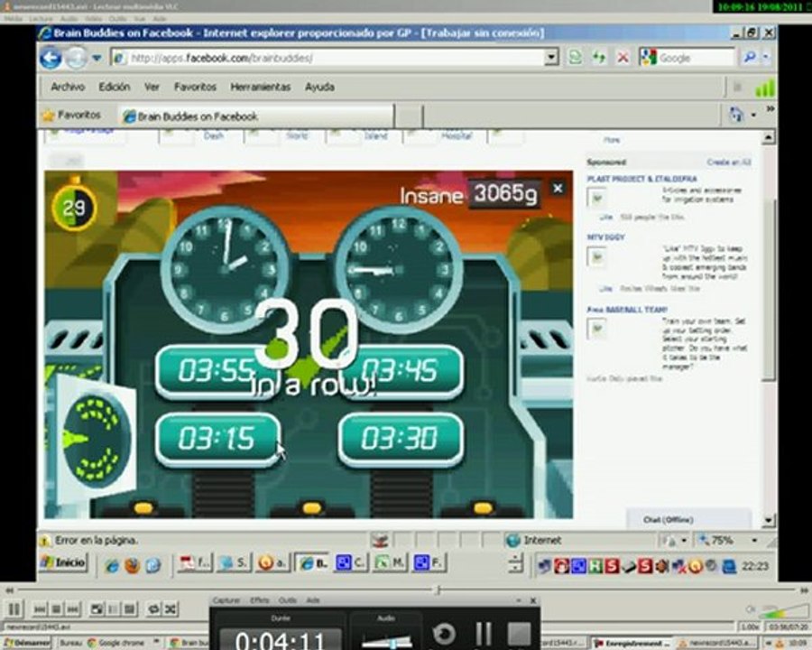Toggle IE compatibility view icon

pos(576,57)
